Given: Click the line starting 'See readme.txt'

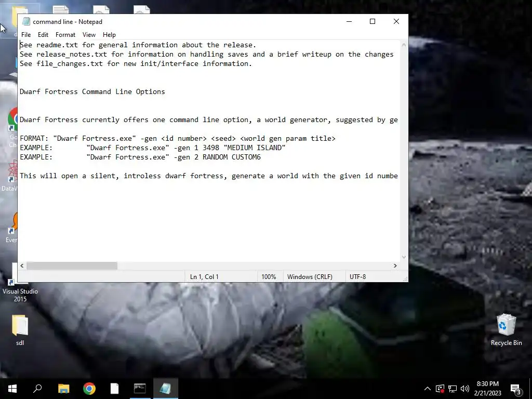Looking at the screenshot, I should click(138, 45).
